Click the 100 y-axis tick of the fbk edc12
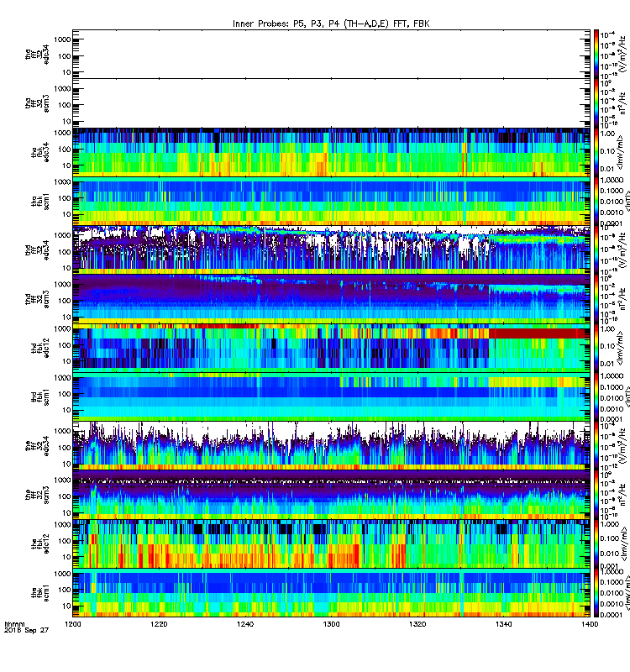Screen dimensions: 630x672 pyautogui.click(x=65, y=541)
